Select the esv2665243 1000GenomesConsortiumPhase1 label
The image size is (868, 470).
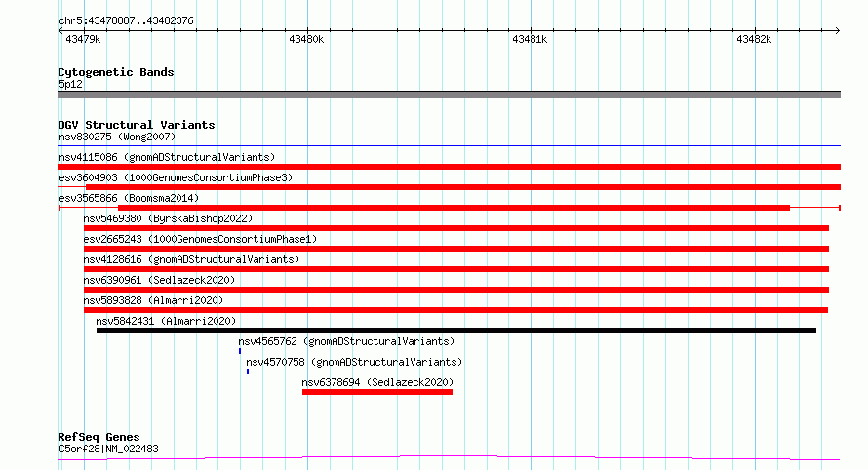coord(200,239)
